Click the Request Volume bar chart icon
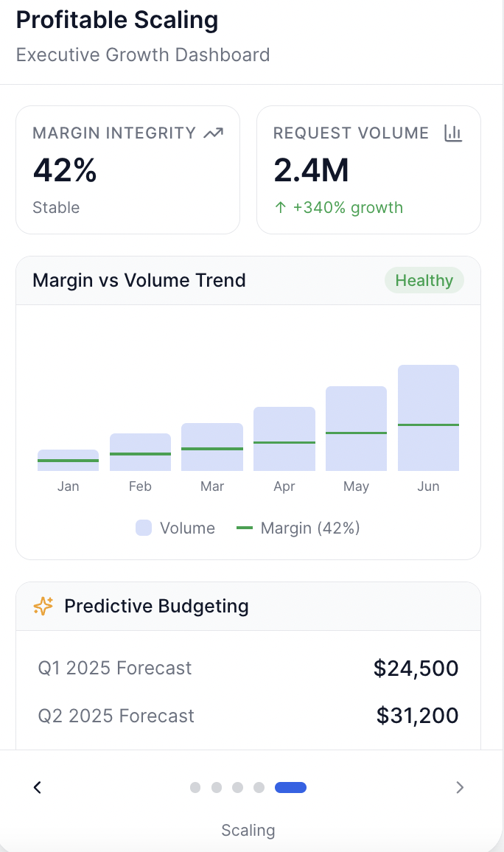Screen dimensions: 504x852 (x=452, y=133)
